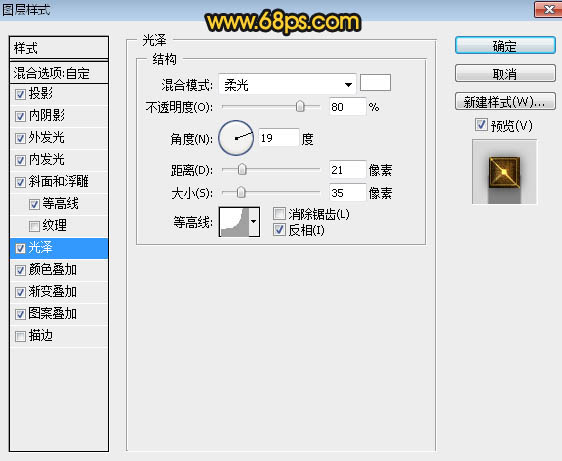This screenshot has height=461, width=562.
Task: Click the 取消 cancel button
Action: (505, 74)
